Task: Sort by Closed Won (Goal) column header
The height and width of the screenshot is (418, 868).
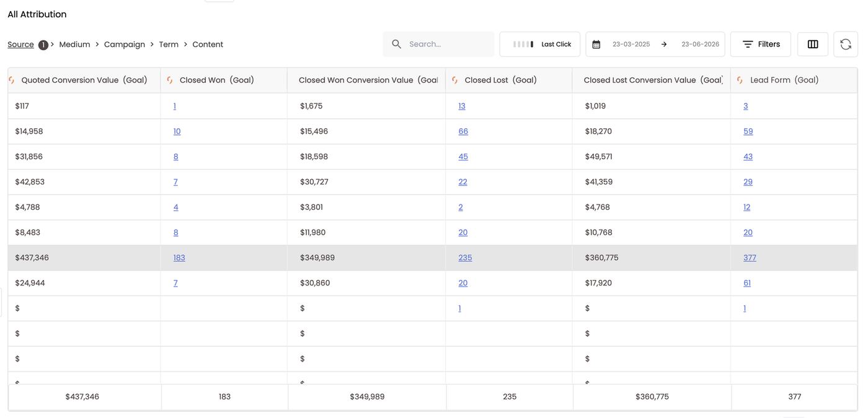Action: tap(217, 81)
